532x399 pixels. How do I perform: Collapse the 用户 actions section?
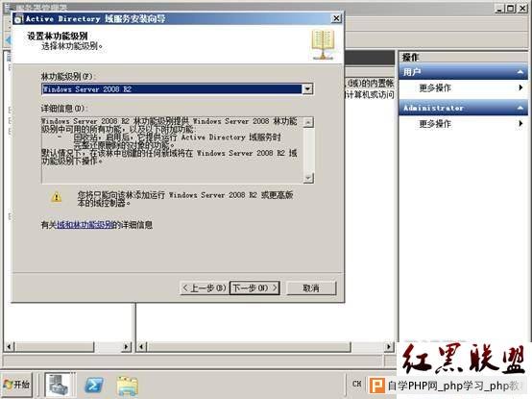click(520, 72)
